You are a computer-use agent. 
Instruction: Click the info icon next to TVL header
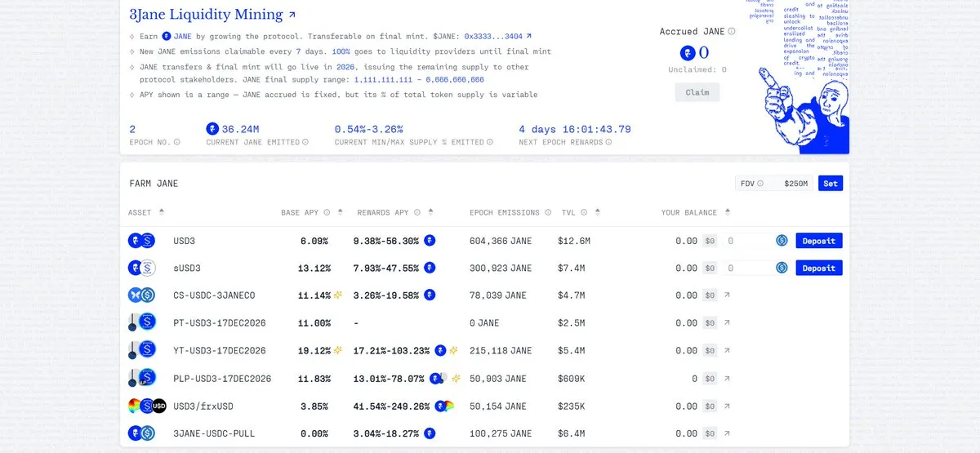pos(585,212)
